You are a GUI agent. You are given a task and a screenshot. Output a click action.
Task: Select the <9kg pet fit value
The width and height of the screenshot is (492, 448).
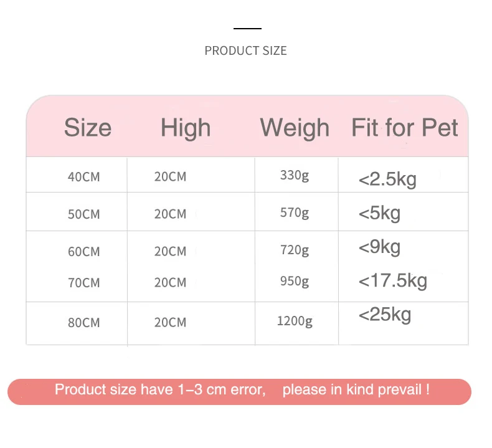379,247
